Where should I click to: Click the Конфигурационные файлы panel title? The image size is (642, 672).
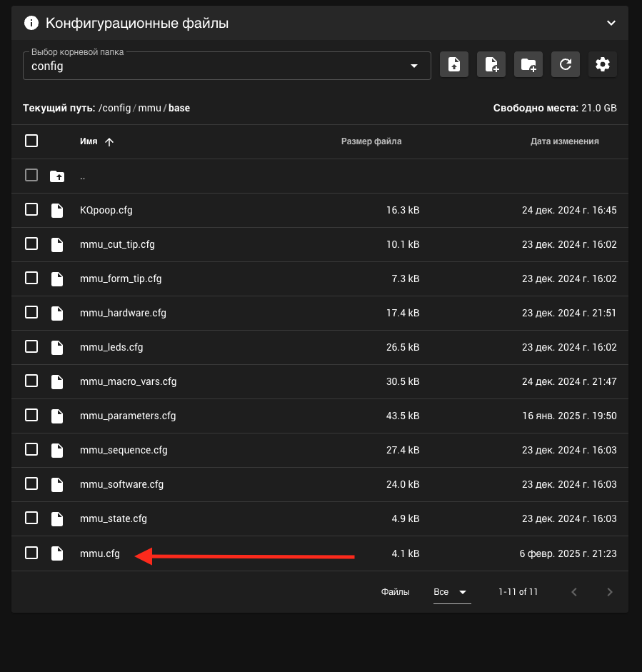[137, 23]
